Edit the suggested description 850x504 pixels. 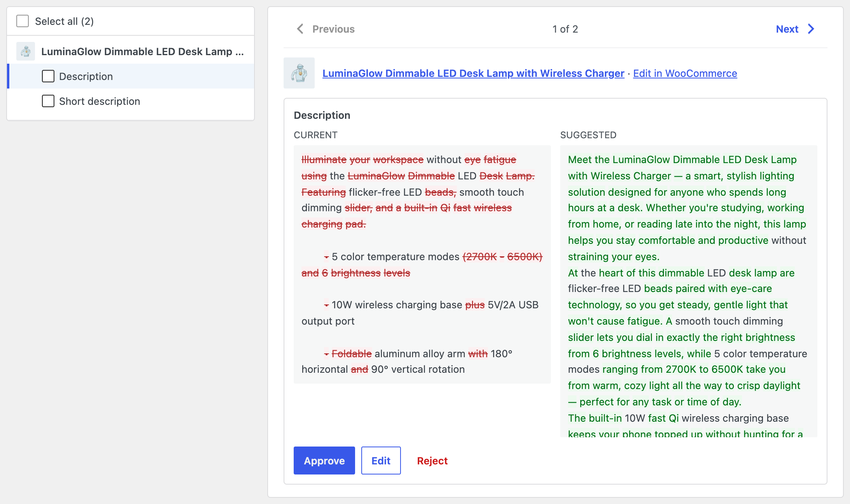point(381,461)
